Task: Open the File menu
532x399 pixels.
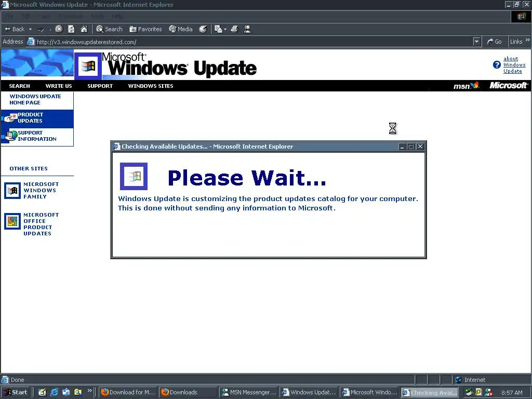Action: coord(9,16)
